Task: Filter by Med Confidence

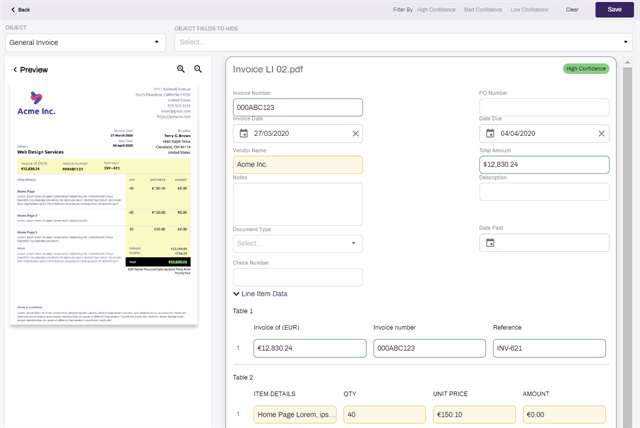Action: pyautogui.click(x=483, y=9)
